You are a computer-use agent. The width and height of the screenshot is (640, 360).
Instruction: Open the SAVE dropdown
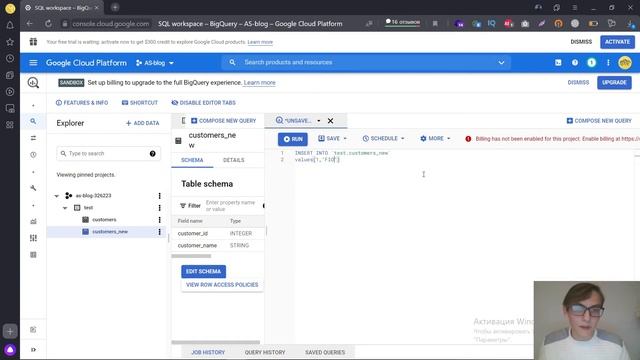click(x=332, y=138)
